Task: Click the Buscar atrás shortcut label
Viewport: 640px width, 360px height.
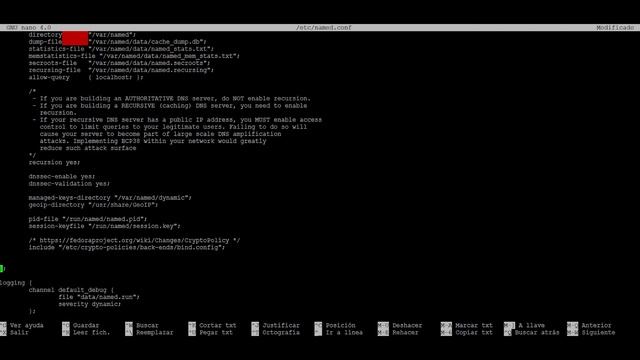Action: tap(537, 333)
